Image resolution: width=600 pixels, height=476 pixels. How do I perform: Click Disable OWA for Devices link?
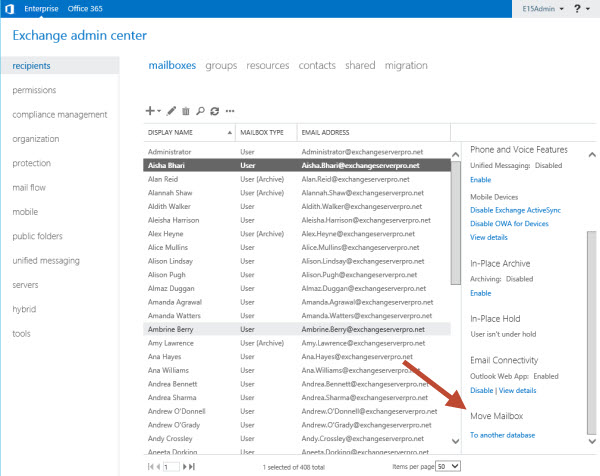click(x=509, y=223)
